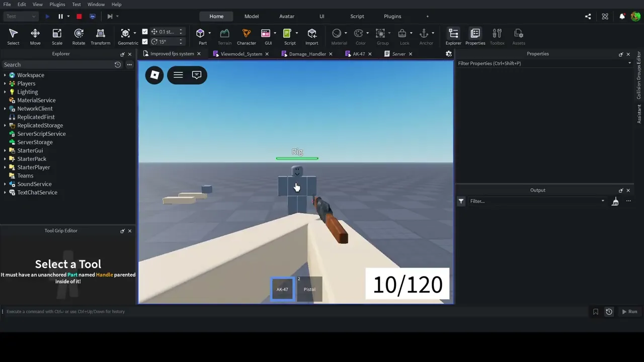Switch to the AK-47 script tab
Viewport: 644px width, 362px height.
coord(359,54)
